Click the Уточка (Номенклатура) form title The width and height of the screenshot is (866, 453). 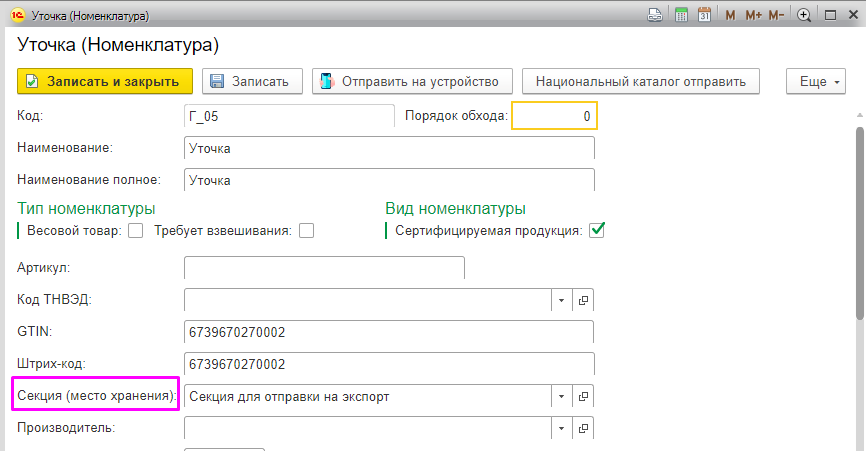[118, 45]
